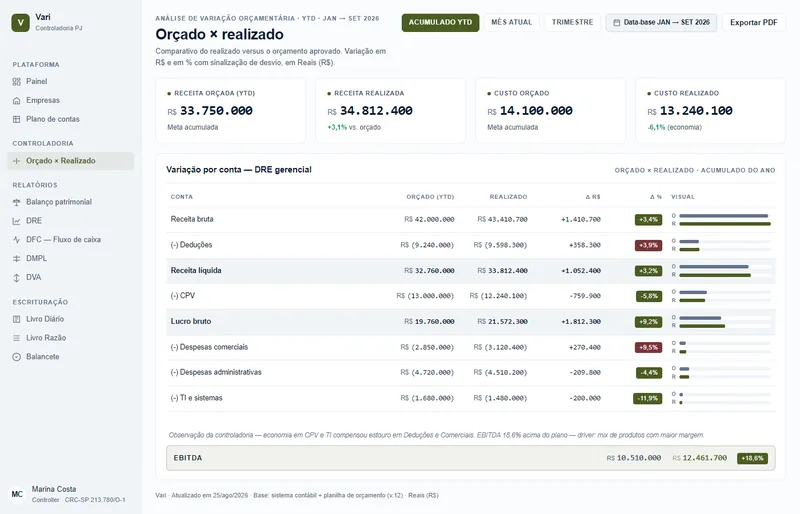Screen dimensions: 800x514
Task: Click the Plano de contas table icon
Action: [x=16, y=119]
